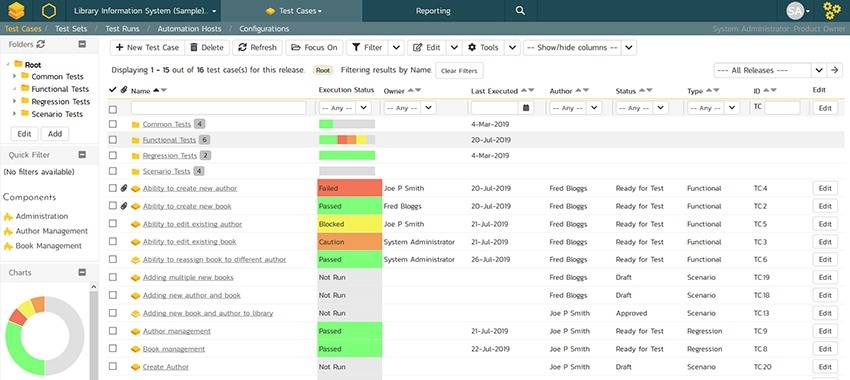Click the calendar icon in Last Executed filter
The width and height of the screenshot is (850, 380).
(x=526, y=108)
